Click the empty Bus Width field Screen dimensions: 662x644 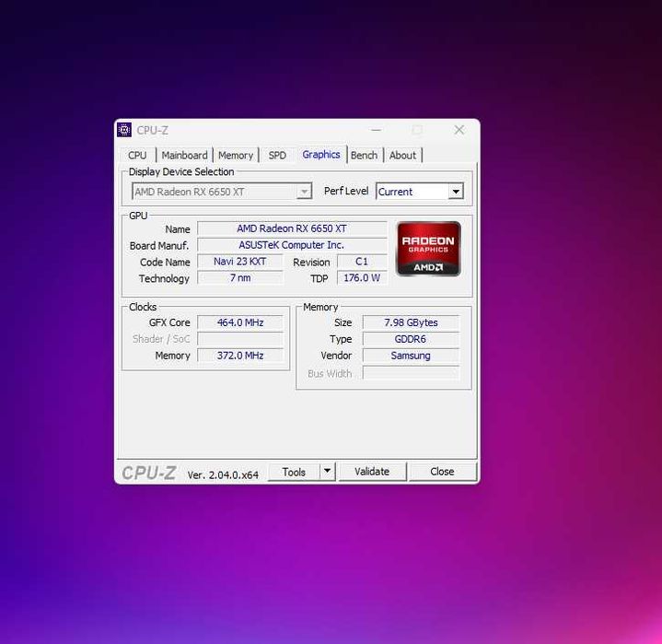pos(411,373)
